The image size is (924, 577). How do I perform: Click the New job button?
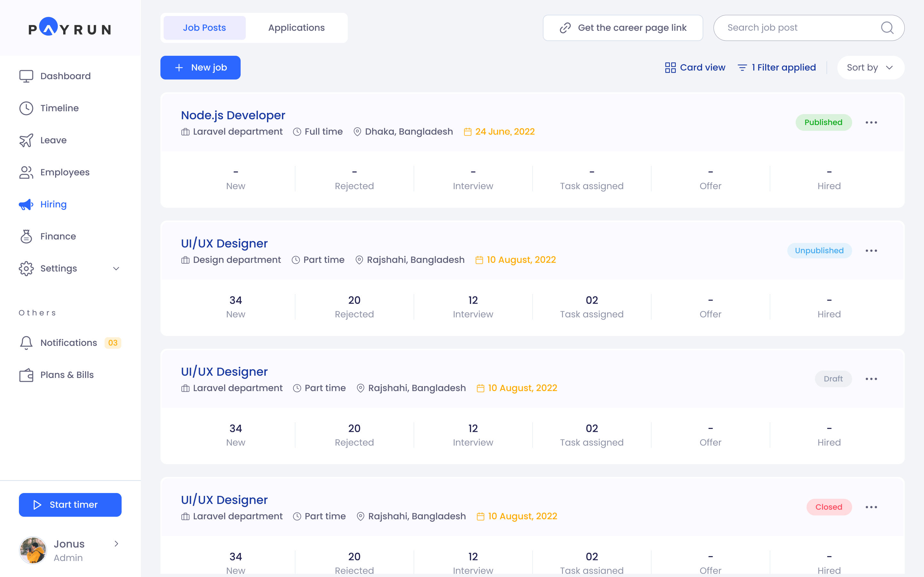pyautogui.click(x=200, y=68)
